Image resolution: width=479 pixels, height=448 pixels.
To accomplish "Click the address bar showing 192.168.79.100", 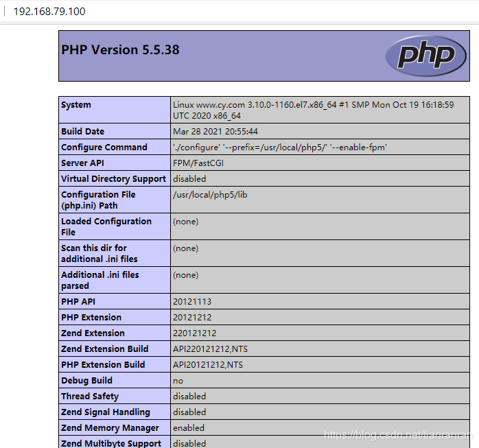I will pos(49,11).
